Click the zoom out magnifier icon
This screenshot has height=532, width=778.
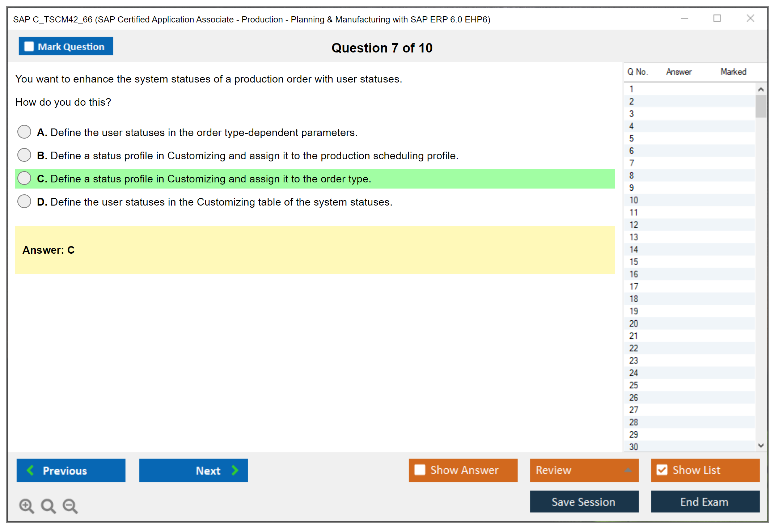click(x=70, y=506)
